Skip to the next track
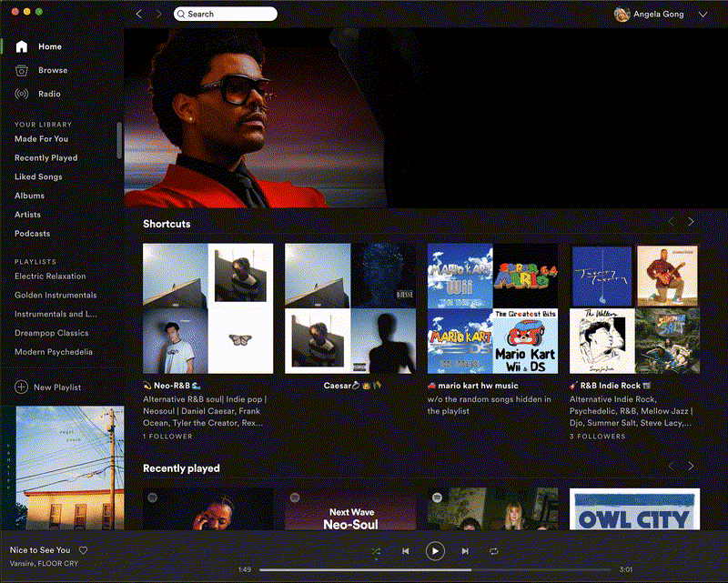Viewport: 728px width, 583px height. (x=465, y=551)
